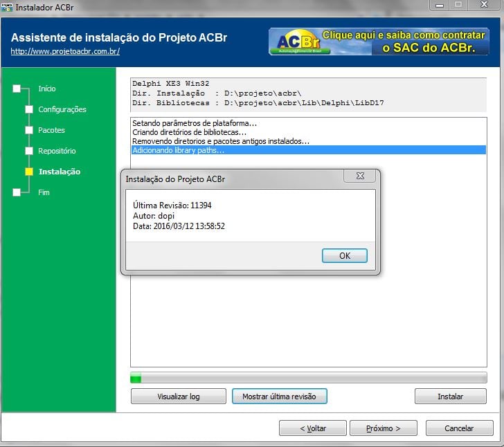Click OK in the revision dialog

tap(344, 255)
